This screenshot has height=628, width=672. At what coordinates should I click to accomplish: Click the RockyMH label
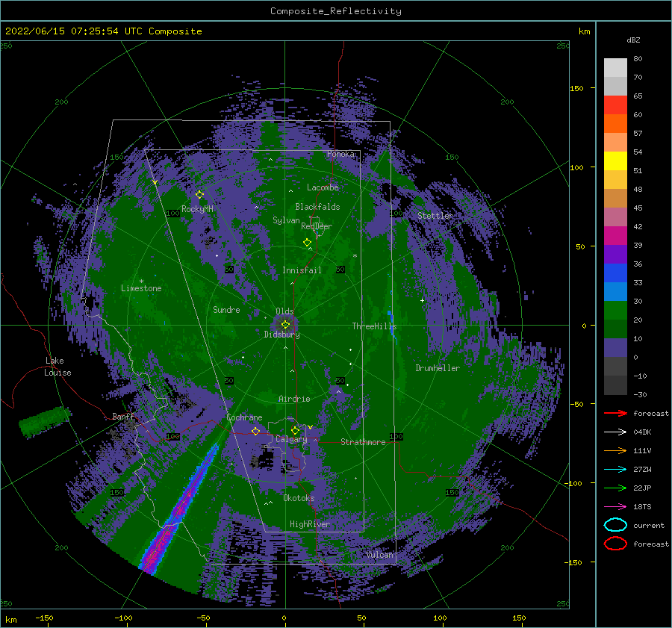tap(197, 209)
